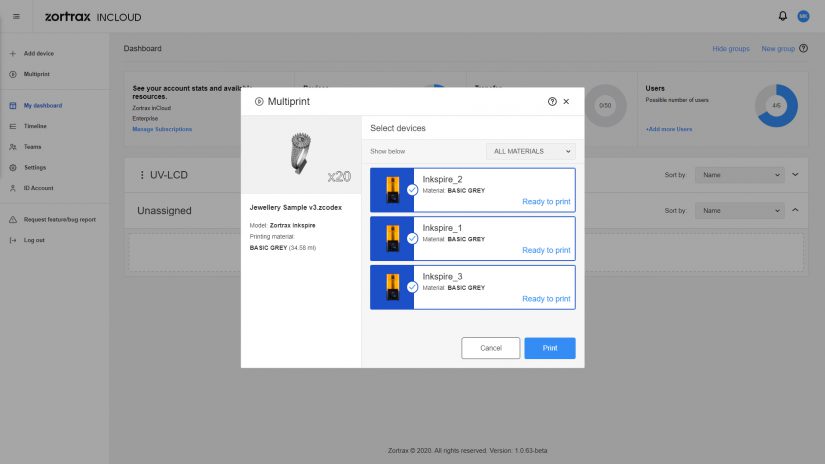Click the bug report warning icon
825x464 pixels.
pyautogui.click(x=13, y=219)
